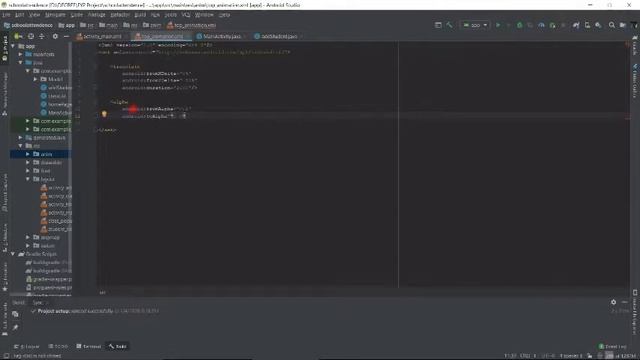Open the AVD Manager device icon

click(587, 25)
